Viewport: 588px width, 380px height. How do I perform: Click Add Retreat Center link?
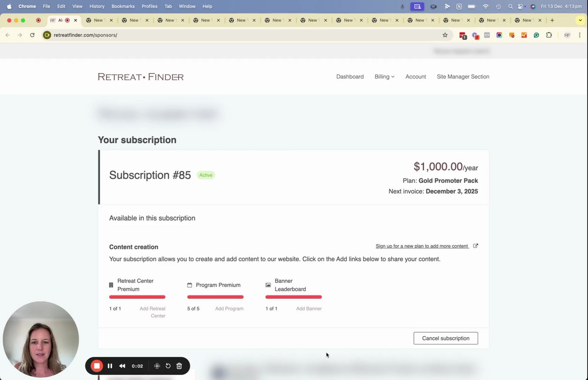click(x=153, y=312)
